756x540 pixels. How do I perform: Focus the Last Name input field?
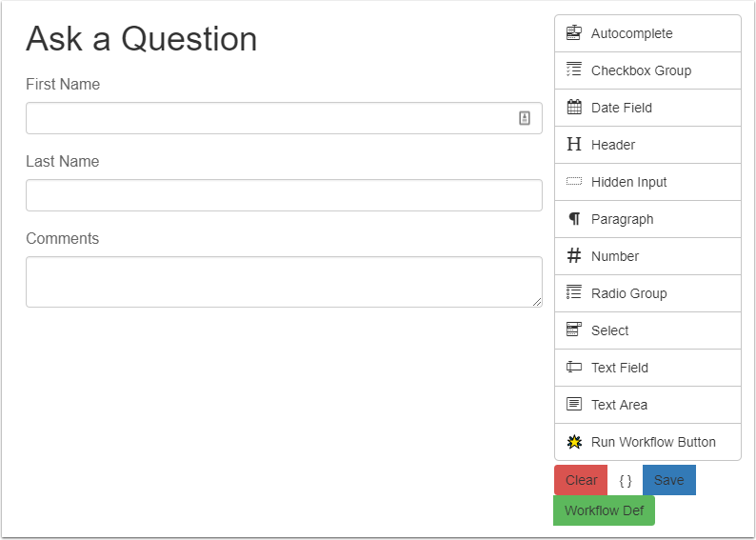point(284,195)
